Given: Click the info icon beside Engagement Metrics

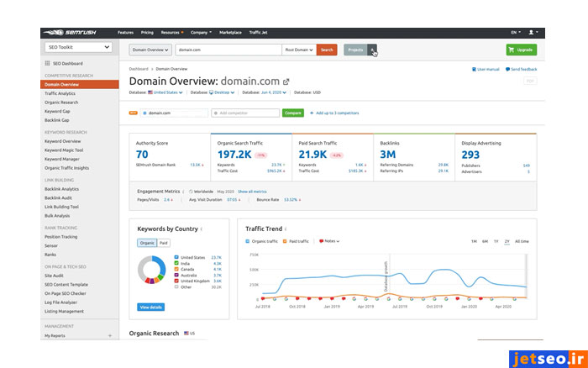Looking at the screenshot, I should pos(183,192).
